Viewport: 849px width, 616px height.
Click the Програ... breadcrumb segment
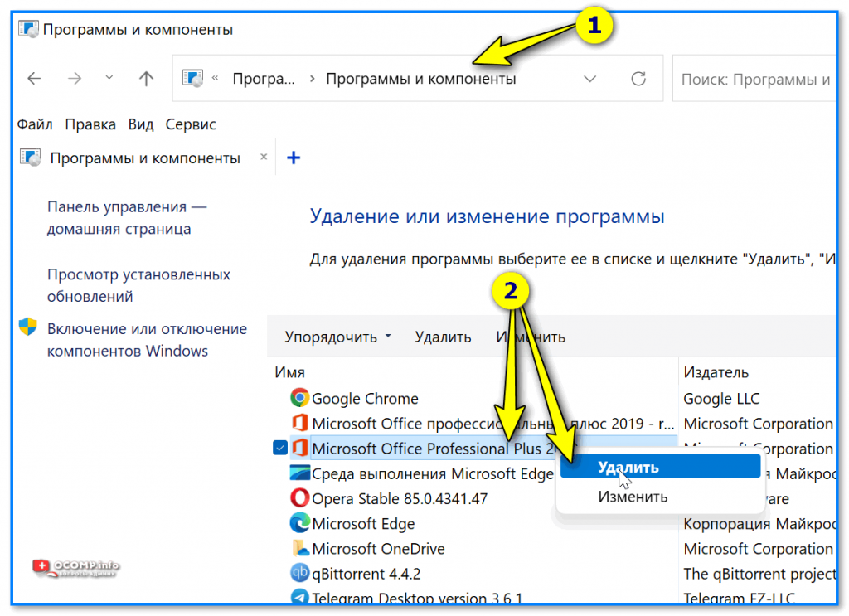(x=264, y=79)
